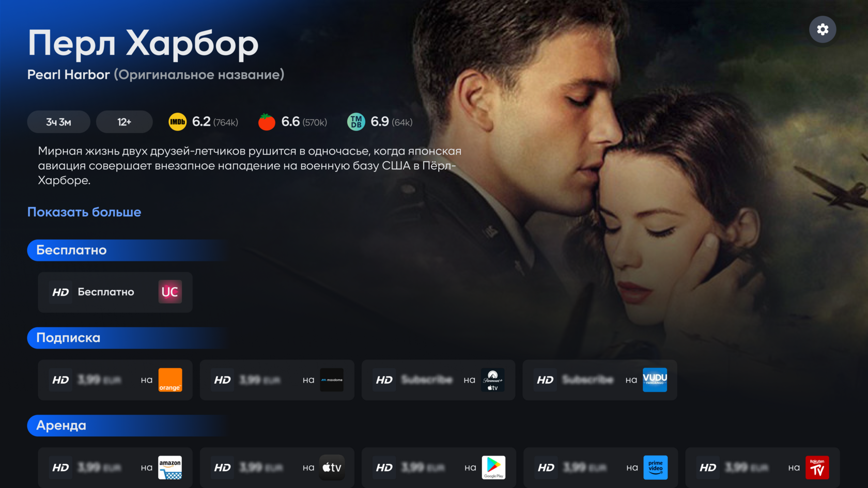Click the 12+ age rating badge

[125, 122]
